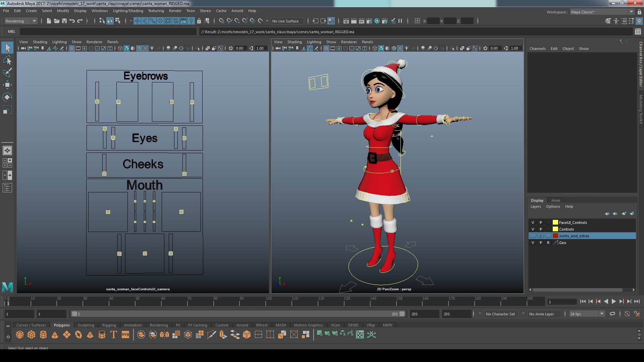Activate the Move tool in toolbox

click(7, 85)
